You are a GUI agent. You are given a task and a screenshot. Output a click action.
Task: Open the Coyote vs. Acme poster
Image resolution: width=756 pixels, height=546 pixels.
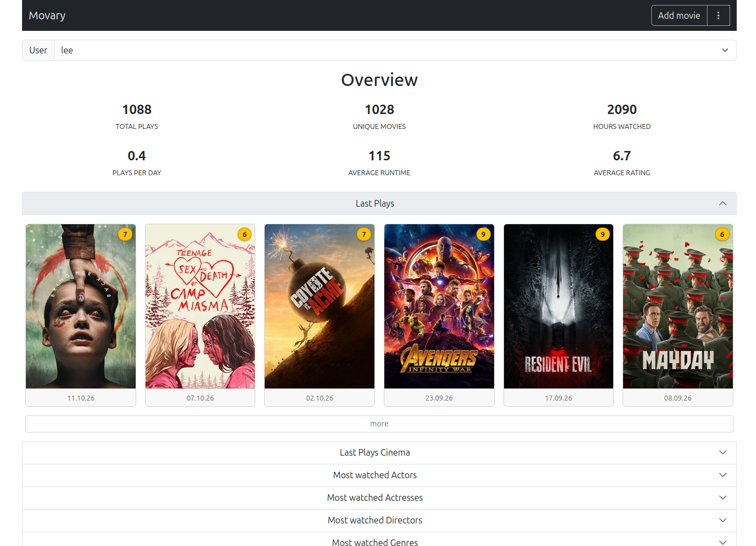coord(320,306)
